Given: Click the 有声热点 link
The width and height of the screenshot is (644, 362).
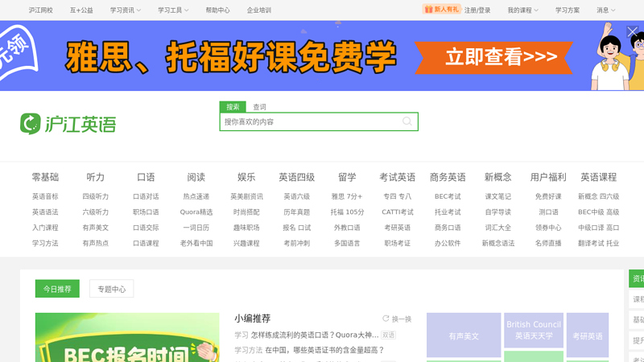Looking at the screenshot, I should pos(95,244).
